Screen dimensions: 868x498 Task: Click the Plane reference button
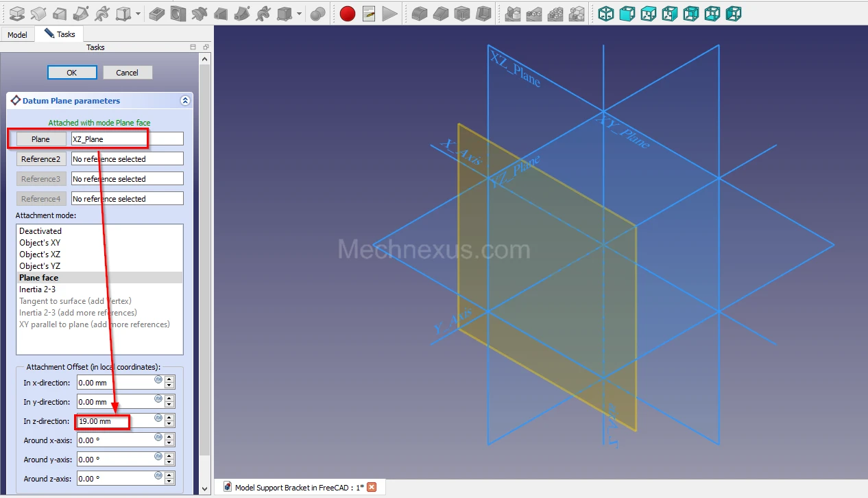(41, 139)
